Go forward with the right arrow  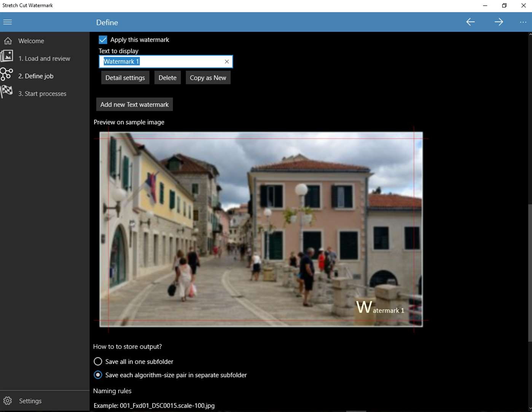(x=499, y=22)
